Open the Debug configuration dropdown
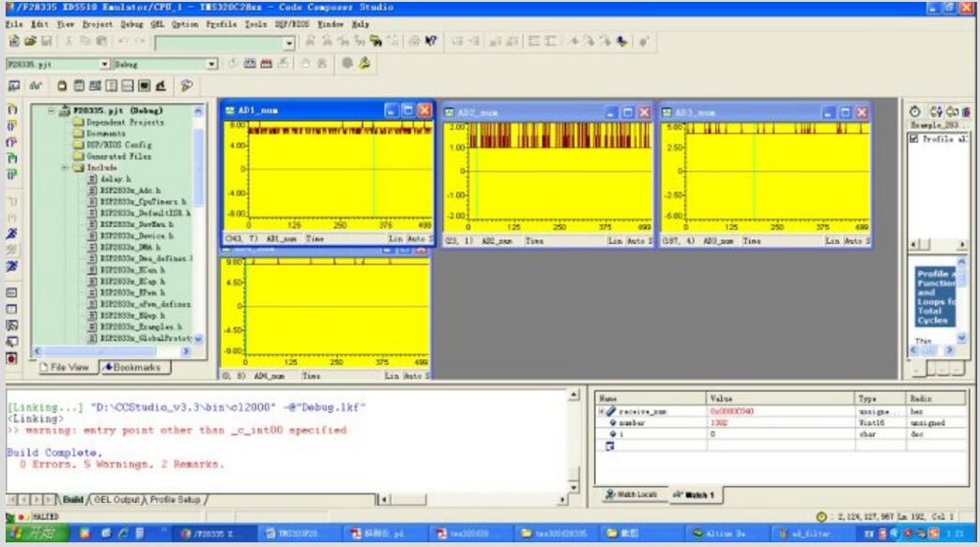The image size is (980, 547). point(211,64)
